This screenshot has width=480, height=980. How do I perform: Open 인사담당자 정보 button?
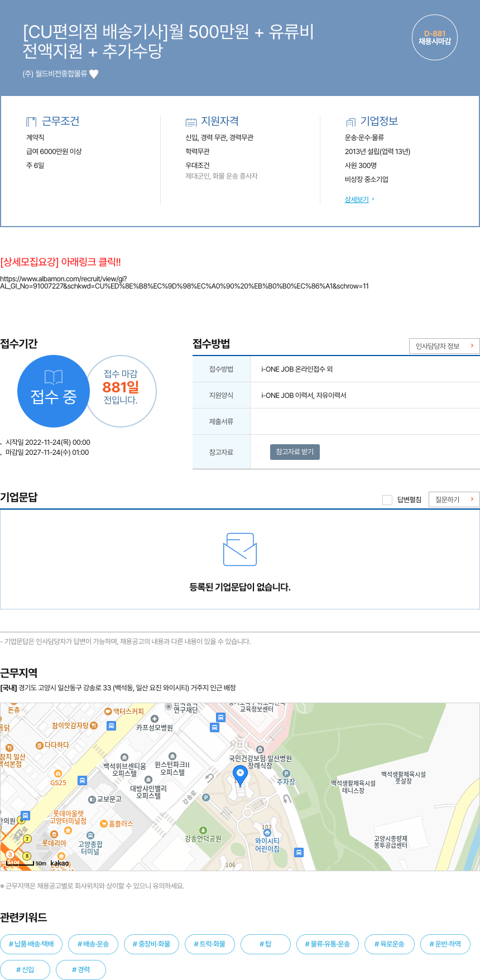click(x=444, y=346)
